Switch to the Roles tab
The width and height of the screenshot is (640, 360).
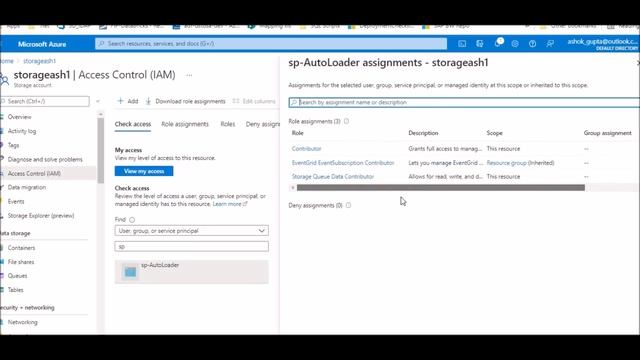tap(228, 124)
